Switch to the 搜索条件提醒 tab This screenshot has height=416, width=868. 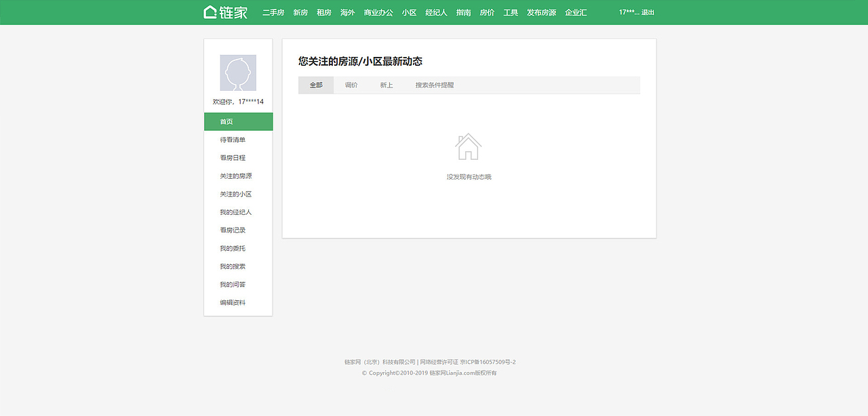[435, 85]
